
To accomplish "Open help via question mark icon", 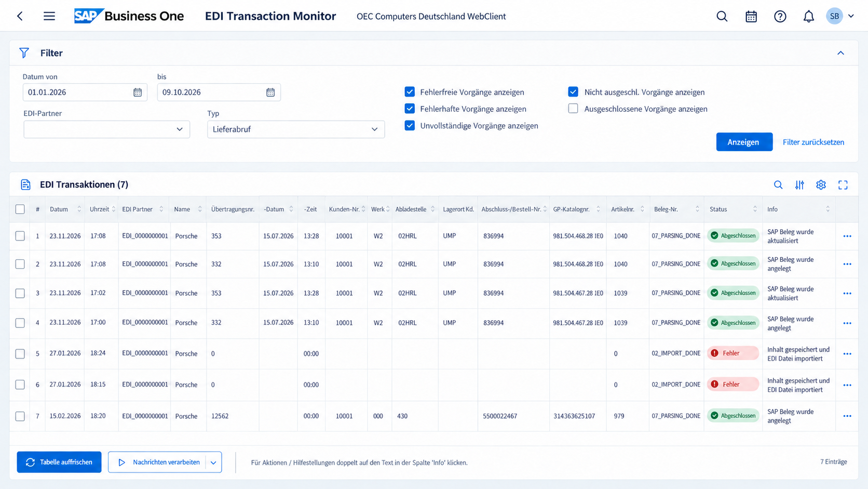I will click(x=780, y=16).
